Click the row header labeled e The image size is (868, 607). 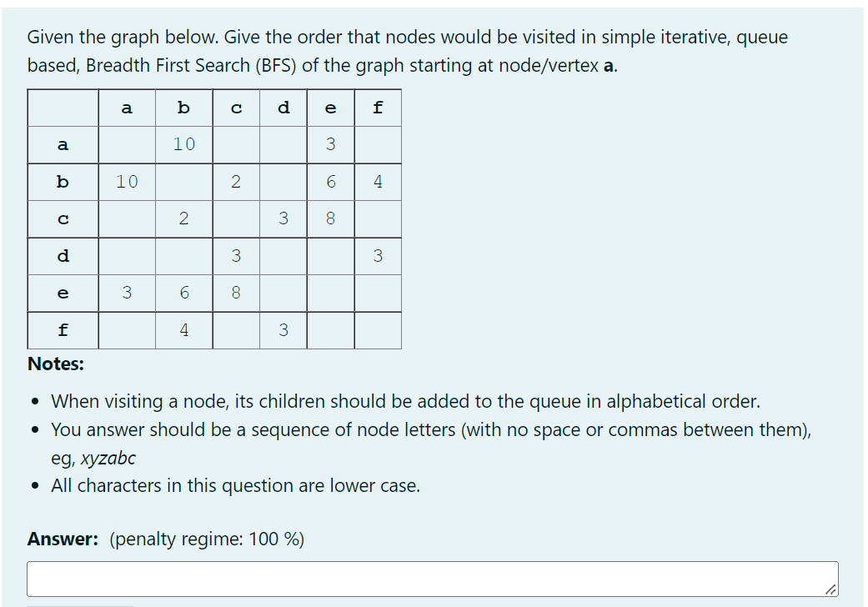coord(62,293)
